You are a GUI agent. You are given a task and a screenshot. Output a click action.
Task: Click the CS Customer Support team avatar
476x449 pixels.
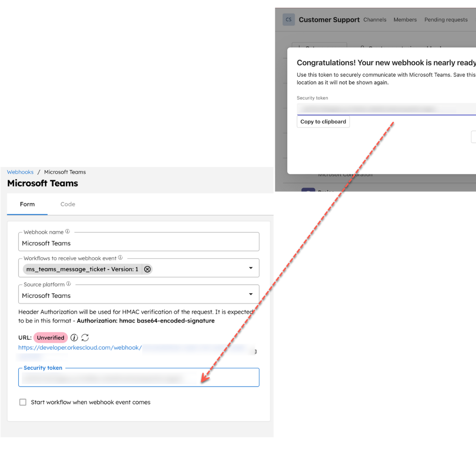[x=289, y=20]
